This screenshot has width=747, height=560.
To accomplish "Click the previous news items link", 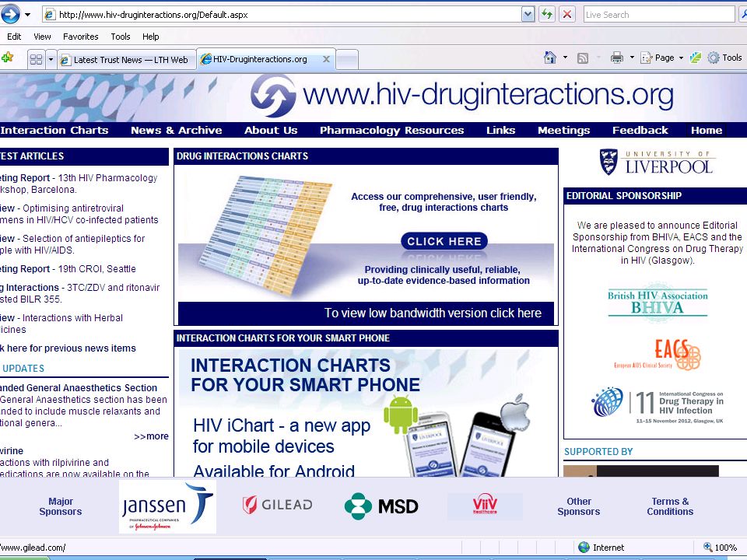I will (68, 348).
